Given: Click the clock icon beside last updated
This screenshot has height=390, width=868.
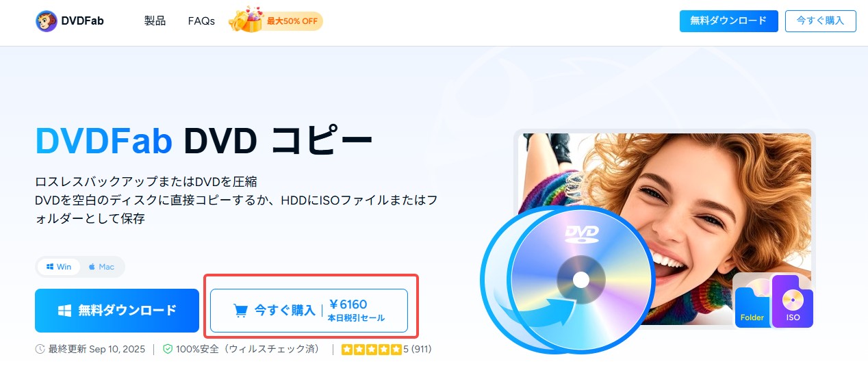Looking at the screenshot, I should pos(40,349).
